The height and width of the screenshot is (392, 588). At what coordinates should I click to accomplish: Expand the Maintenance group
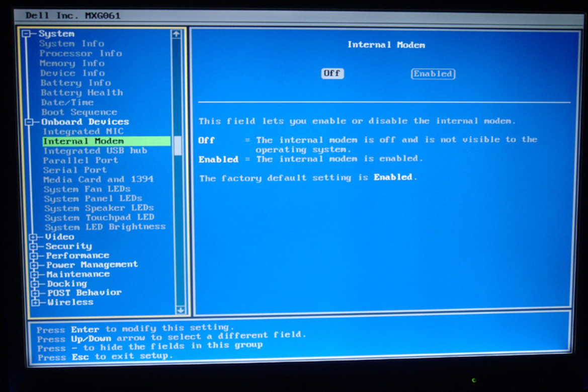[x=35, y=275]
